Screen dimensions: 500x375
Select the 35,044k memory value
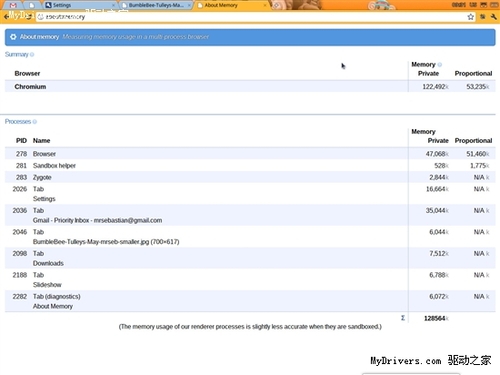(437, 210)
